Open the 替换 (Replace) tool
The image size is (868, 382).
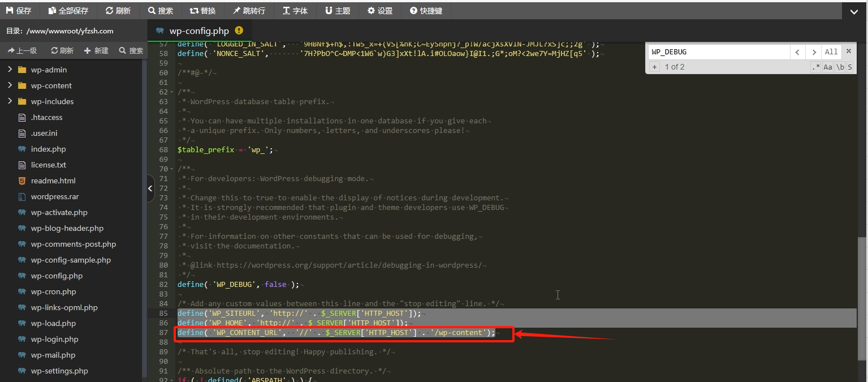(202, 11)
